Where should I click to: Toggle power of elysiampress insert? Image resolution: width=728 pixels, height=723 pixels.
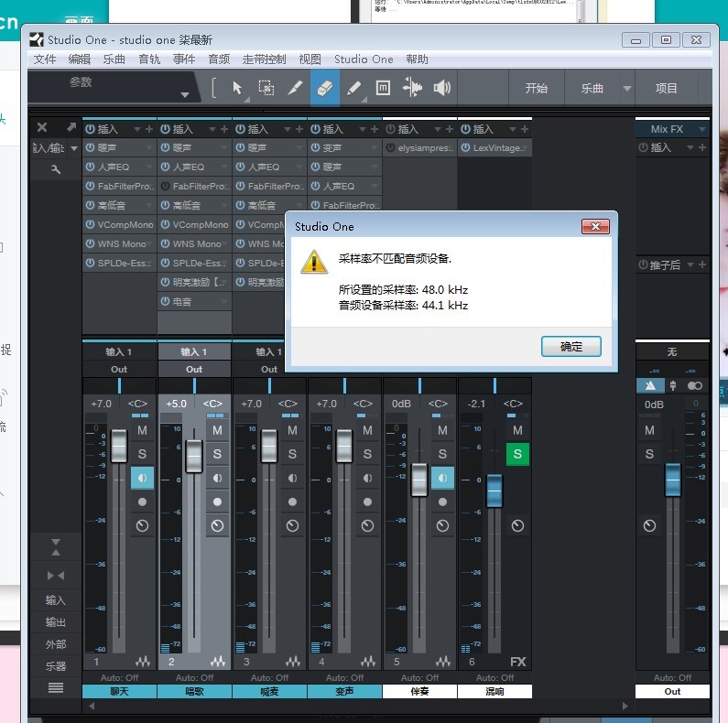pos(390,148)
